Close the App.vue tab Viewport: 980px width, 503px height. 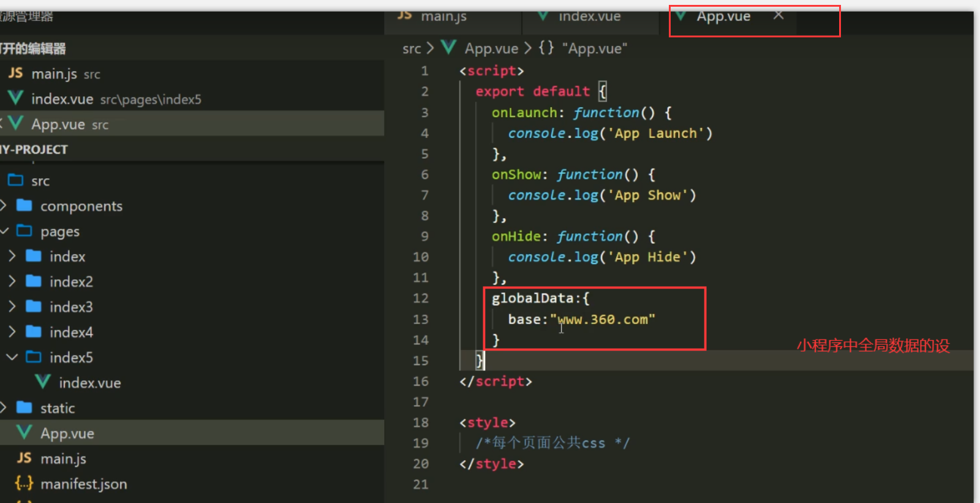coord(778,15)
